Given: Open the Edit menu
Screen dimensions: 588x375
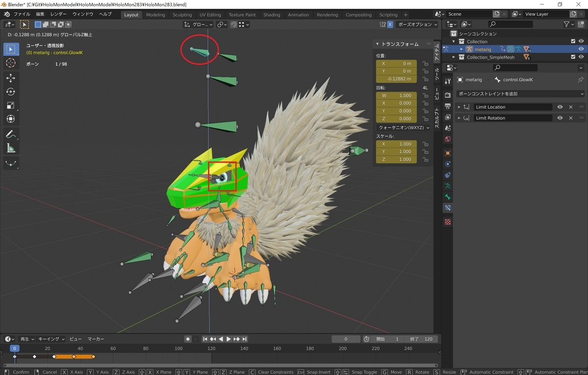Looking at the screenshot, I should (40, 15).
